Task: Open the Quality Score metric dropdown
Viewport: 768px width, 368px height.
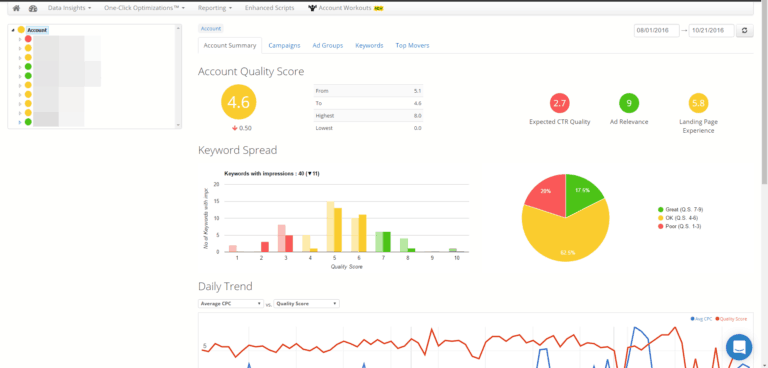Action: 307,303
